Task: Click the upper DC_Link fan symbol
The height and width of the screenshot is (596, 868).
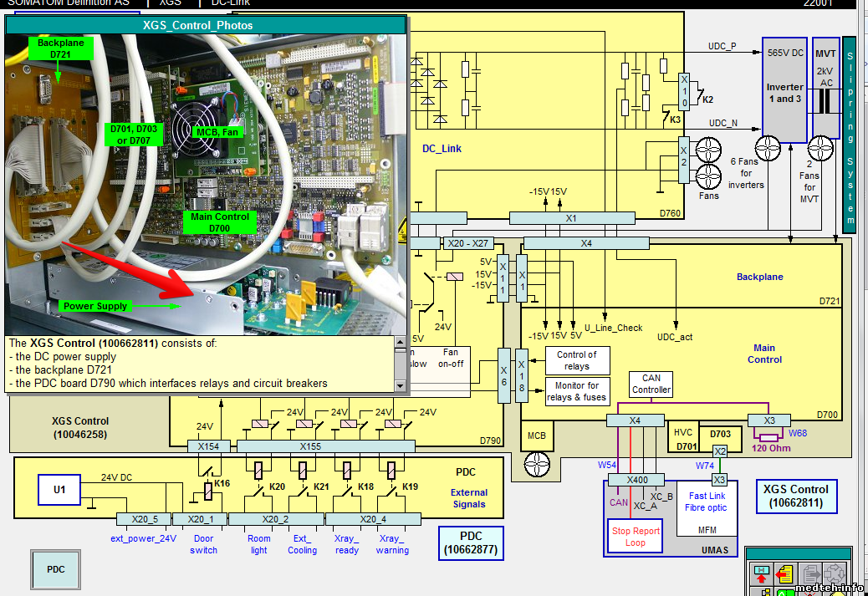Action: click(x=709, y=150)
